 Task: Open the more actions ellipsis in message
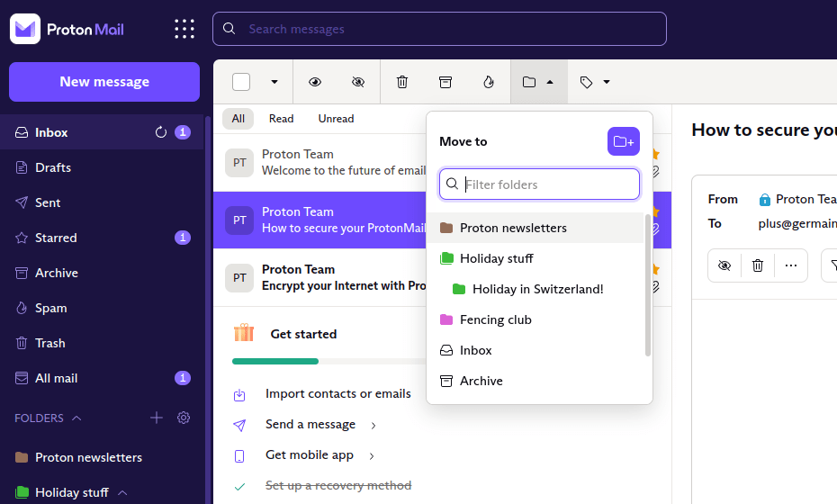790,265
